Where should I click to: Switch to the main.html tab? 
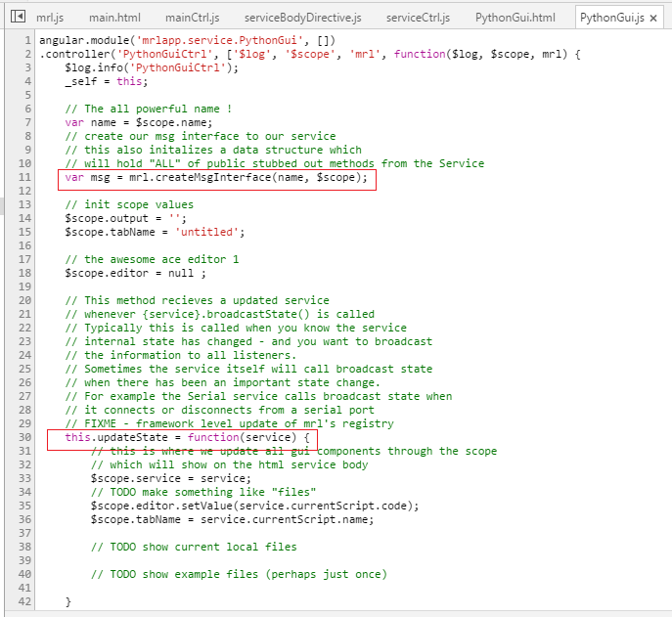click(x=114, y=18)
